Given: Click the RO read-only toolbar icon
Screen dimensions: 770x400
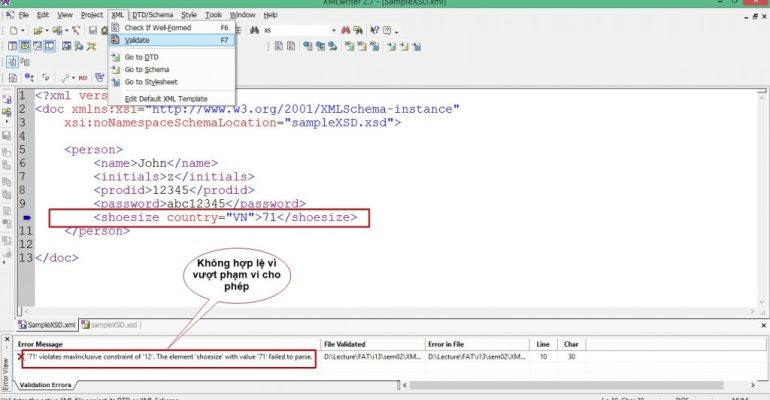Looking at the screenshot, I should (82, 78).
